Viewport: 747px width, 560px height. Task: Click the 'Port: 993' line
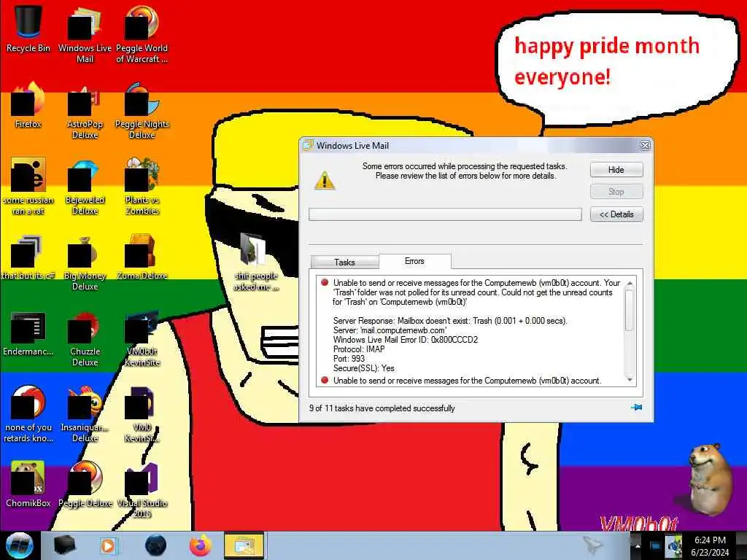(x=349, y=359)
